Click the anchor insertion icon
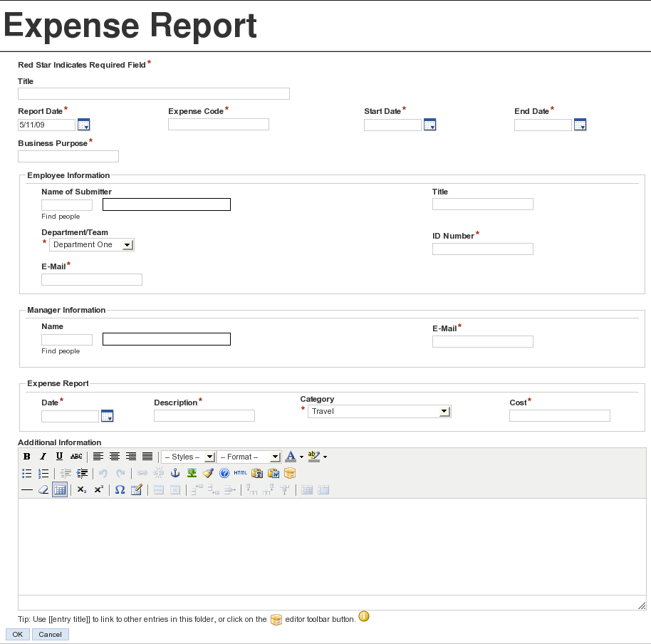The height and width of the screenshot is (644, 651). (x=175, y=473)
